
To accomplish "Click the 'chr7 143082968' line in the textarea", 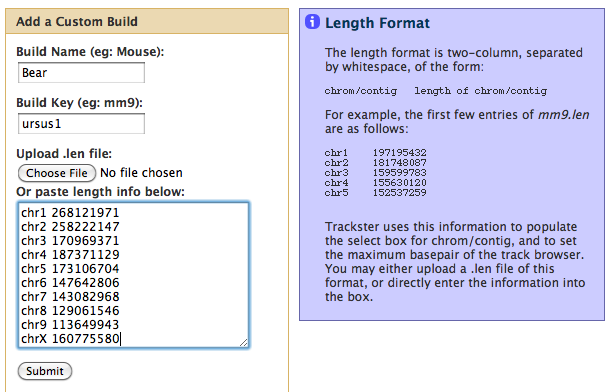I will pyautogui.click(x=70, y=297).
